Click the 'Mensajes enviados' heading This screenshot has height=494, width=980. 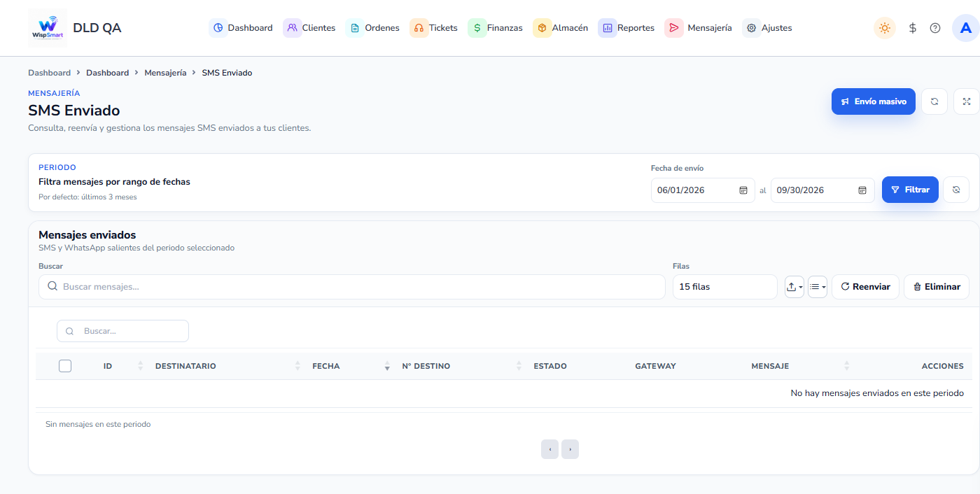tap(87, 235)
